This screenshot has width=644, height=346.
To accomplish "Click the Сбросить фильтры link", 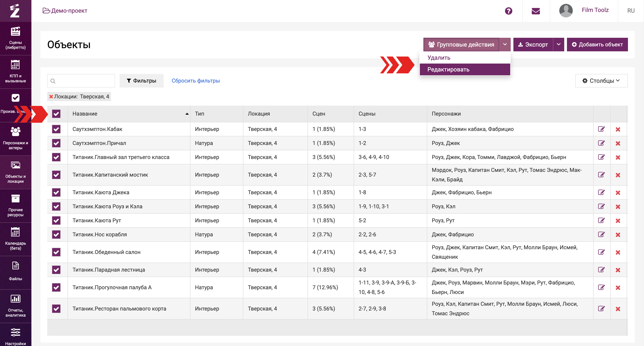I will [196, 81].
